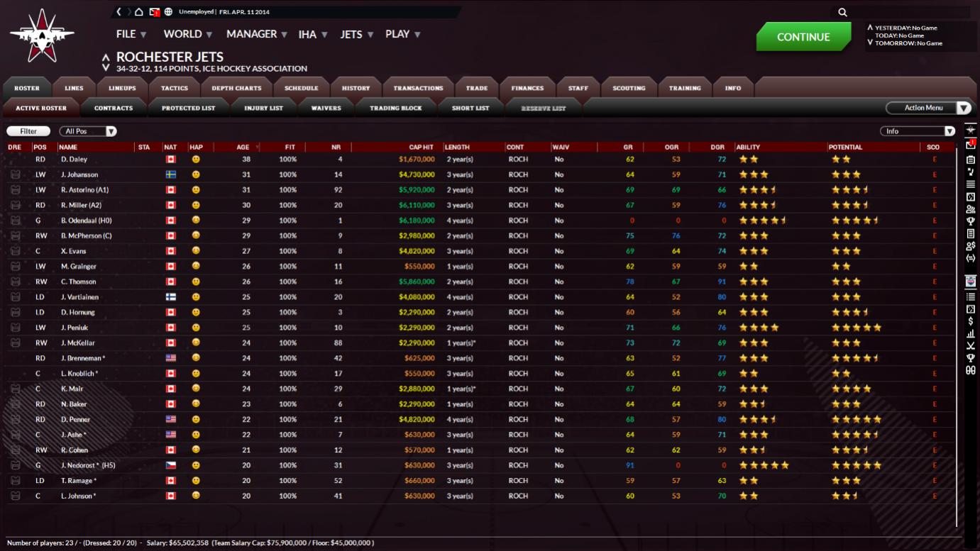Viewport: 980px width, 551px height.
Task: Click the search magnifier icon
Action: pos(842,12)
